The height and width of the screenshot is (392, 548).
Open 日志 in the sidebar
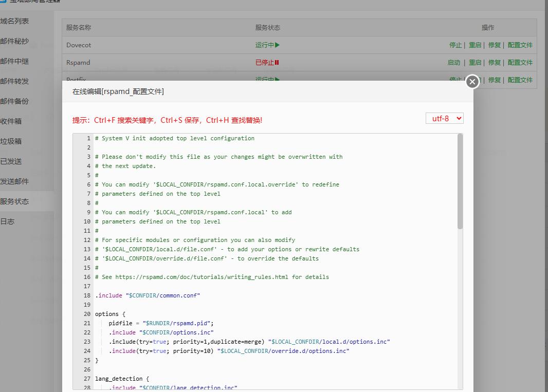pyautogui.click(x=8, y=221)
